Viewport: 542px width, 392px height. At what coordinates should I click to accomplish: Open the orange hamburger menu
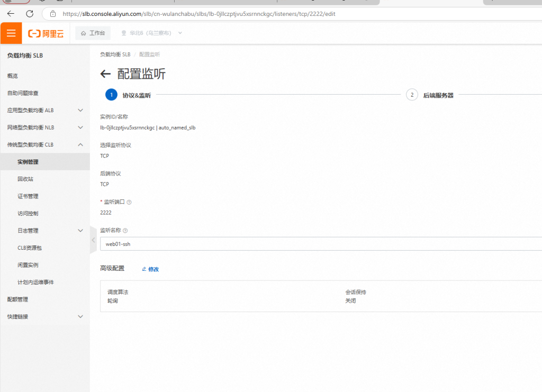11,33
